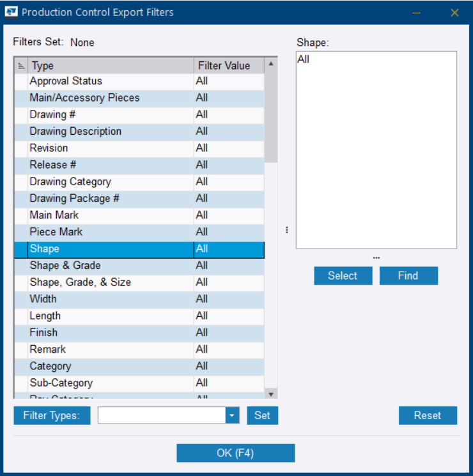Click the Filter Types combo box field
The image size is (473, 476).
point(169,415)
